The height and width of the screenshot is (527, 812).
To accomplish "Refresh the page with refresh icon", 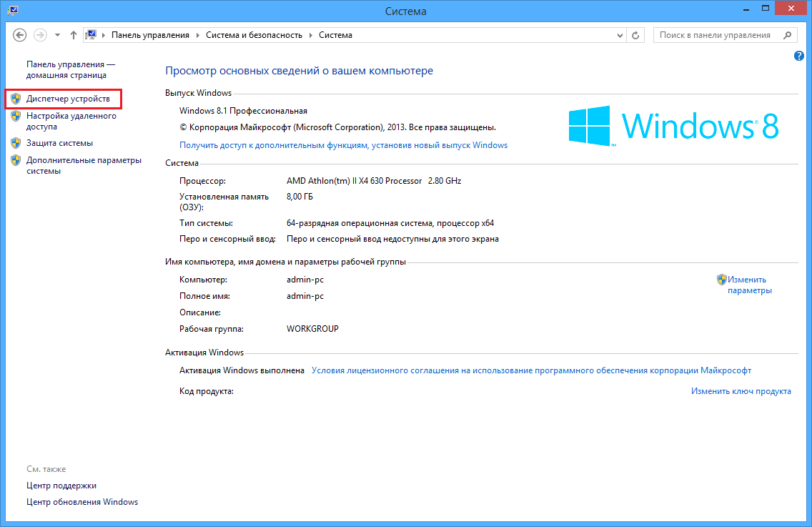I will tap(635, 35).
